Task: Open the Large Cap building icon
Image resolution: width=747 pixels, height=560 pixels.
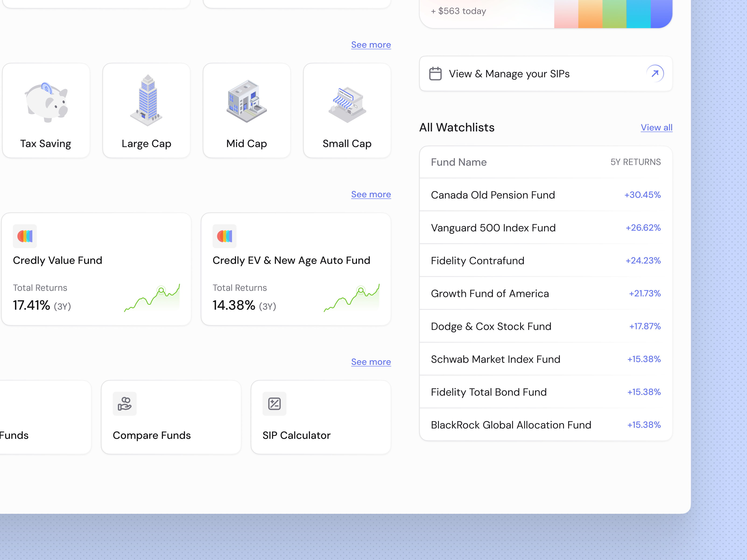Action: coord(146,101)
